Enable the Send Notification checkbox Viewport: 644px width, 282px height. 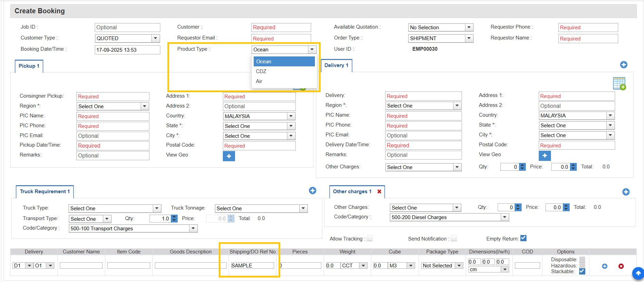tap(454, 238)
